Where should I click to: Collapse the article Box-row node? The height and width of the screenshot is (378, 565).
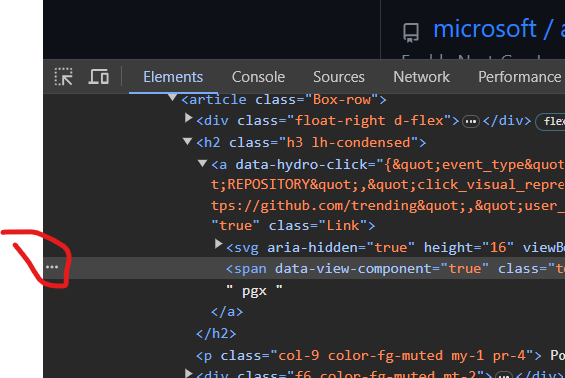pyautogui.click(x=173, y=98)
